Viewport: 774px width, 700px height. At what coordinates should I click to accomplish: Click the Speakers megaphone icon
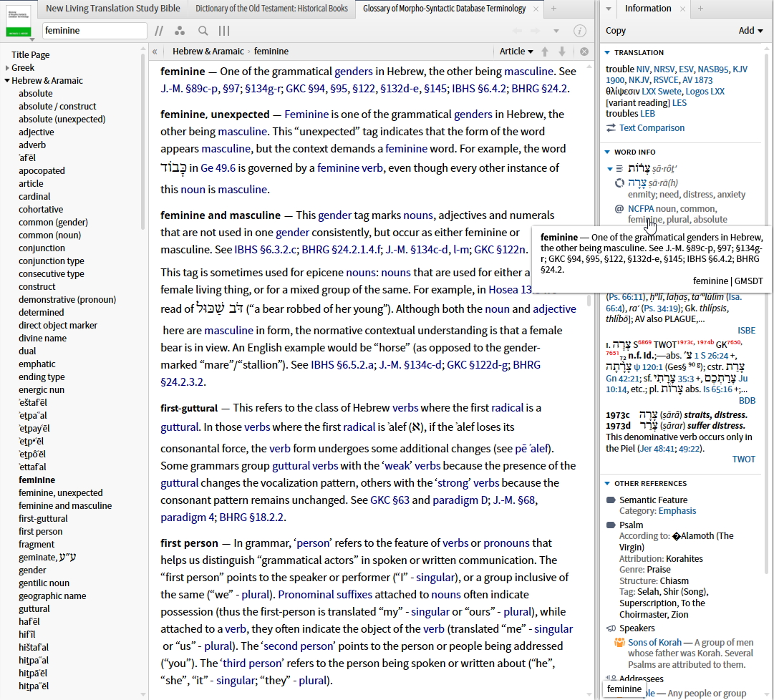[611, 628]
